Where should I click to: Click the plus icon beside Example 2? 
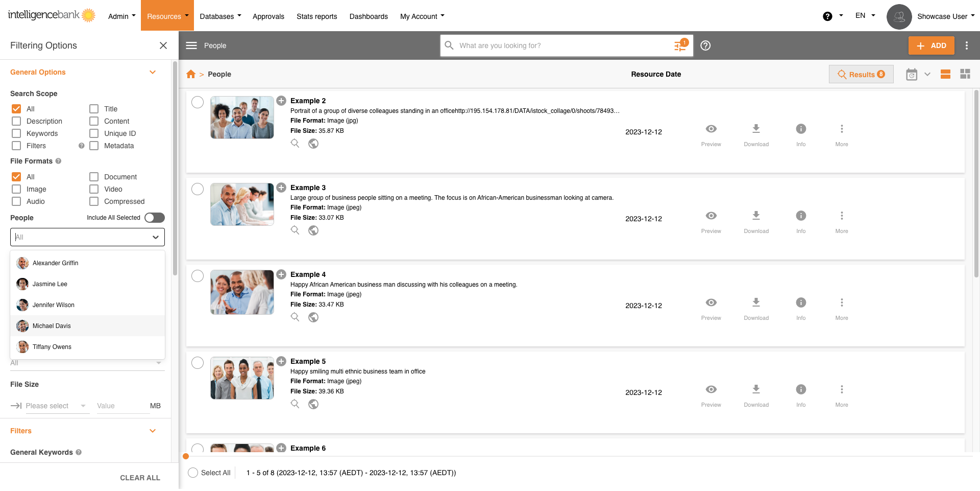[281, 101]
